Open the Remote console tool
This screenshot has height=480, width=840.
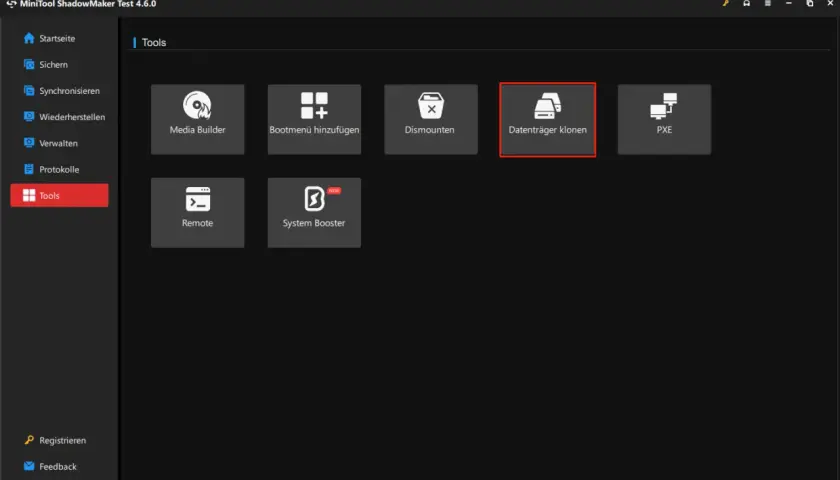coord(197,213)
